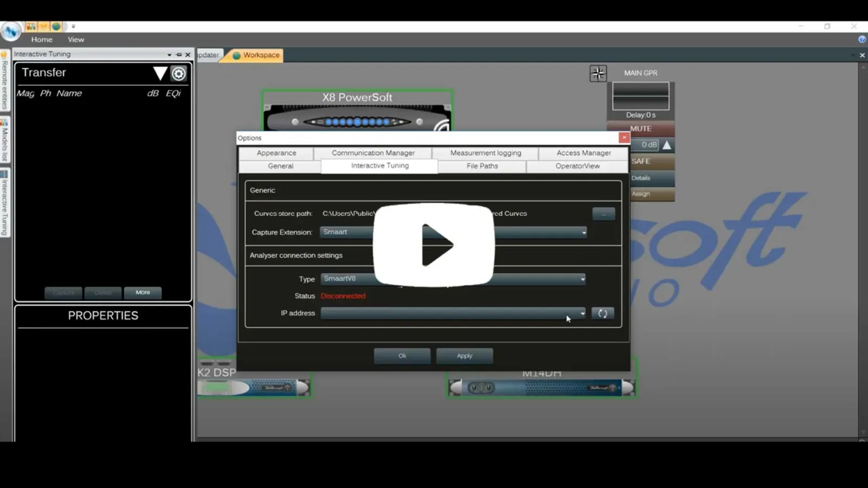Select the Interactive Tuning options tab
868x488 pixels.
click(x=380, y=166)
